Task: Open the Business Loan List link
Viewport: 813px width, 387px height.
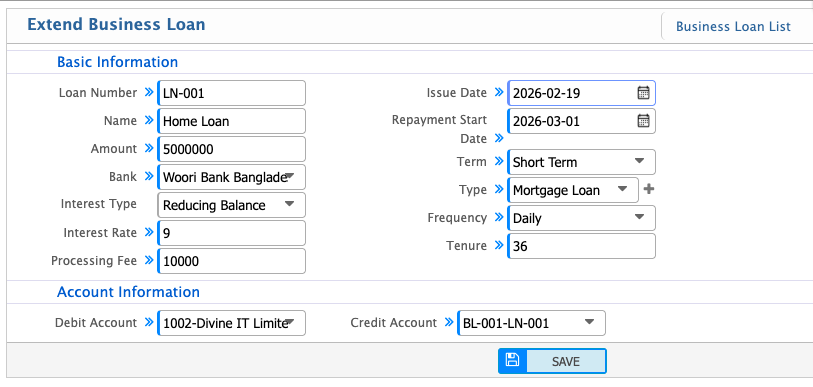Action: [733, 26]
